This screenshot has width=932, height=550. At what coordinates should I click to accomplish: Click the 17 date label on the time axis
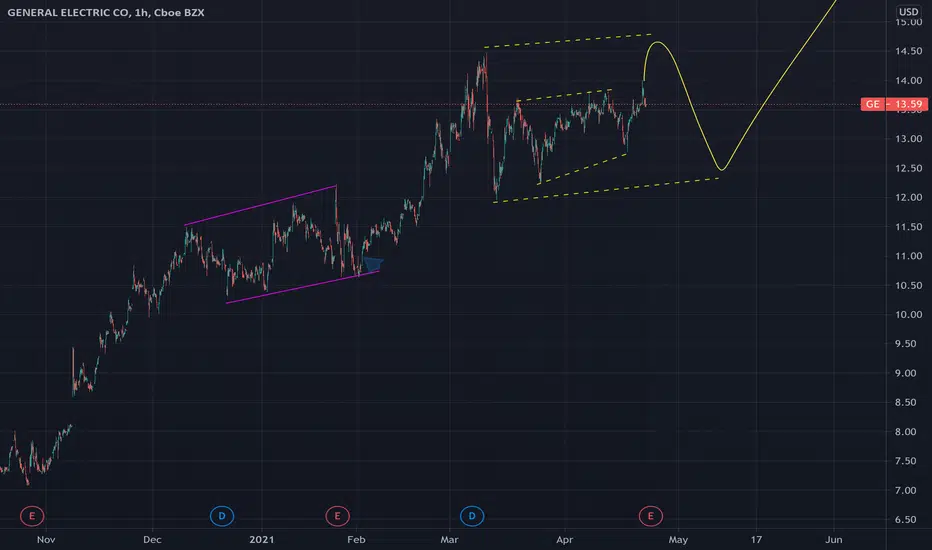click(755, 540)
